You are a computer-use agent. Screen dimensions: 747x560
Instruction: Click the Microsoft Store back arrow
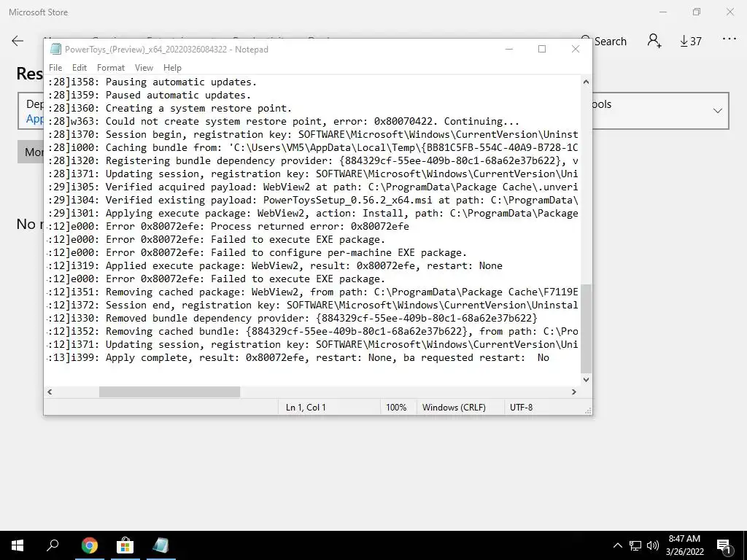coord(18,41)
